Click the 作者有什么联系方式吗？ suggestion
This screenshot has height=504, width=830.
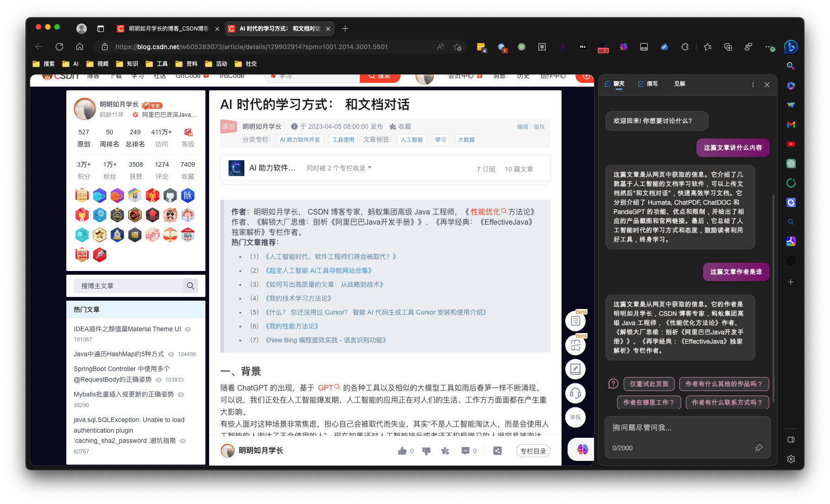(x=727, y=403)
